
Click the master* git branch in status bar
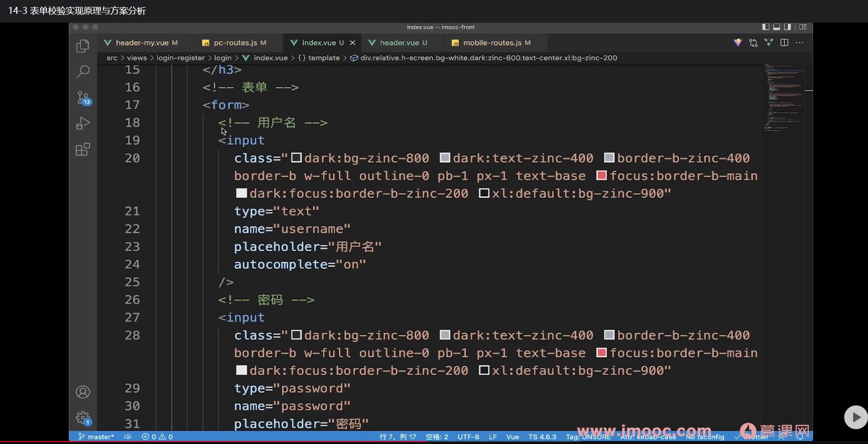coord(96,437)
